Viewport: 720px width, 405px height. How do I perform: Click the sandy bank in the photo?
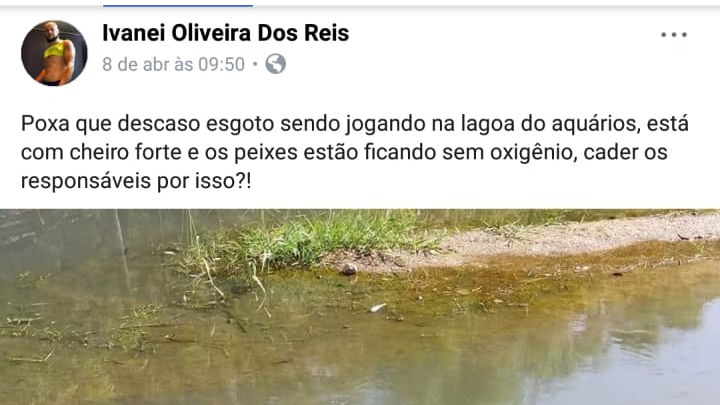(574, 239)
